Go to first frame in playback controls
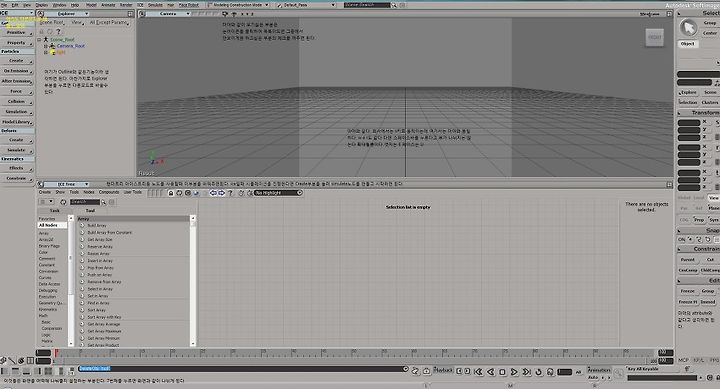Screen dimensions: 720x389 point(478,372)
